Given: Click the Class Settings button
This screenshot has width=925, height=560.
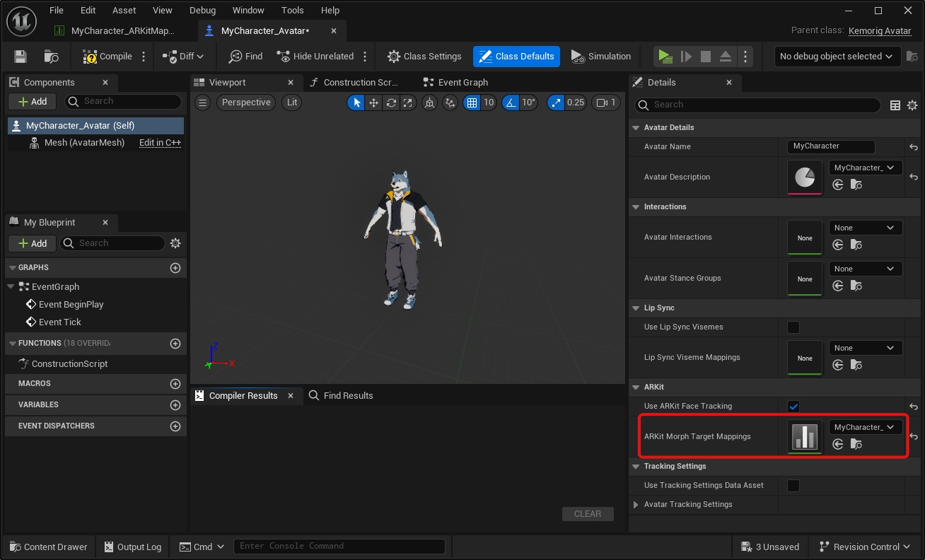Looking at the screenshot, I should (x=424, y=57).
